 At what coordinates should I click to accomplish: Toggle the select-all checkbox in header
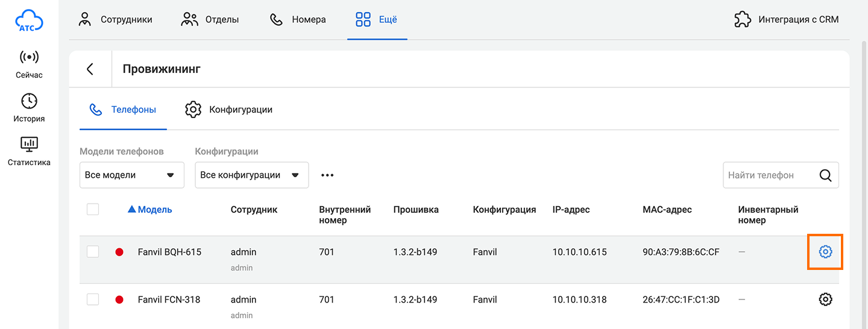tap(93, 210)
